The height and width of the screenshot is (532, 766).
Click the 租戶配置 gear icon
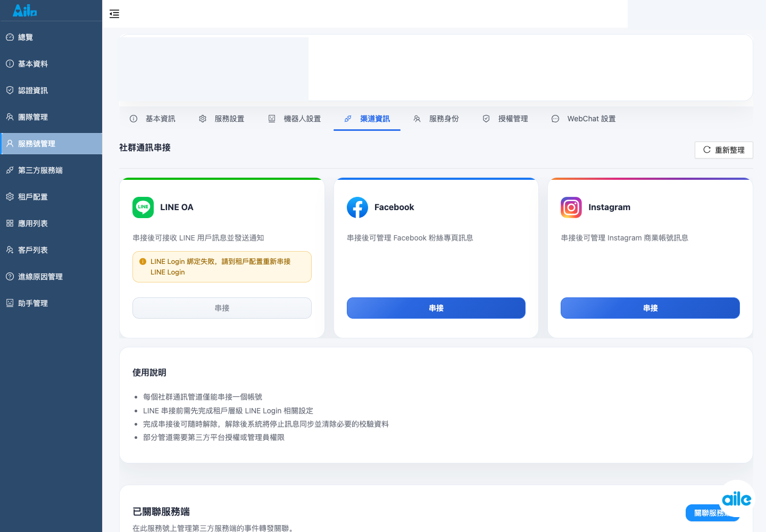pos(10,197)
